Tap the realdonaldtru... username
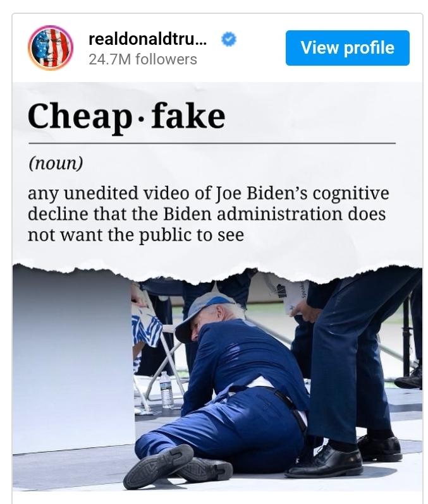 coord(148,39)
